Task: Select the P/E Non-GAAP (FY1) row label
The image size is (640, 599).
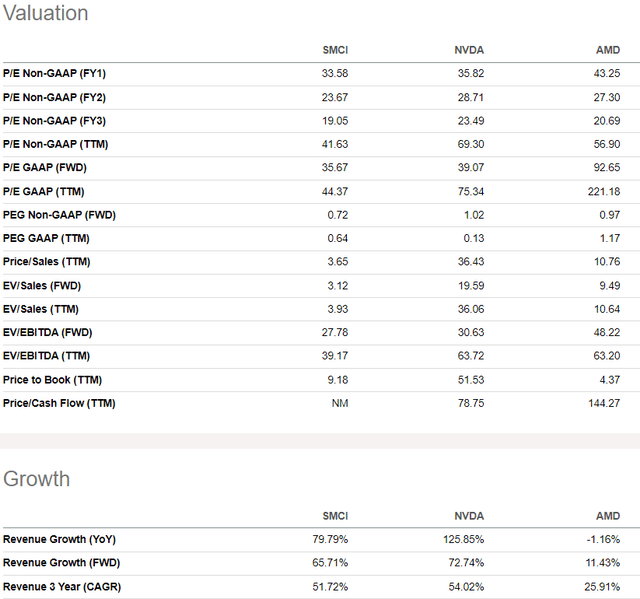Action: click(x=54, y=73)
